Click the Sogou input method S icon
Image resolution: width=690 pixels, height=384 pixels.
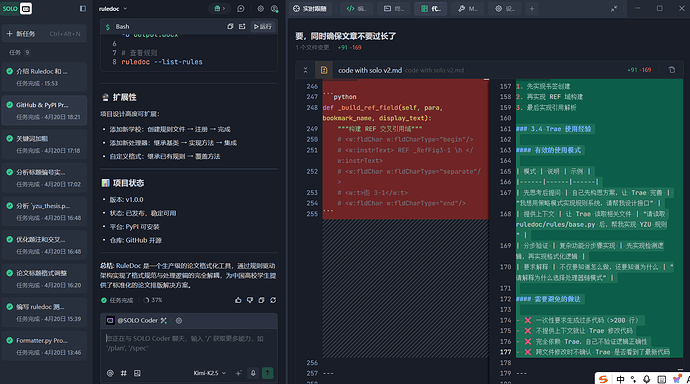[x=603, y=379]
